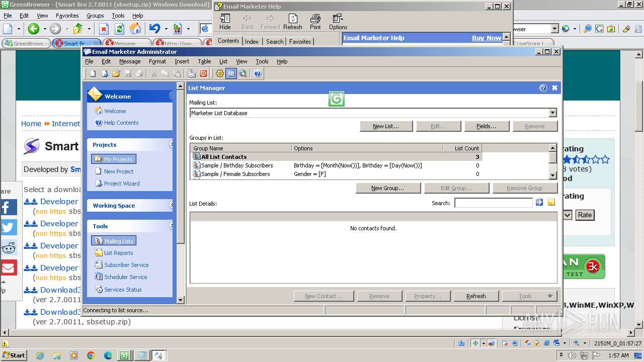Click the blue Help question icon in toolbar

coord(258,73)
